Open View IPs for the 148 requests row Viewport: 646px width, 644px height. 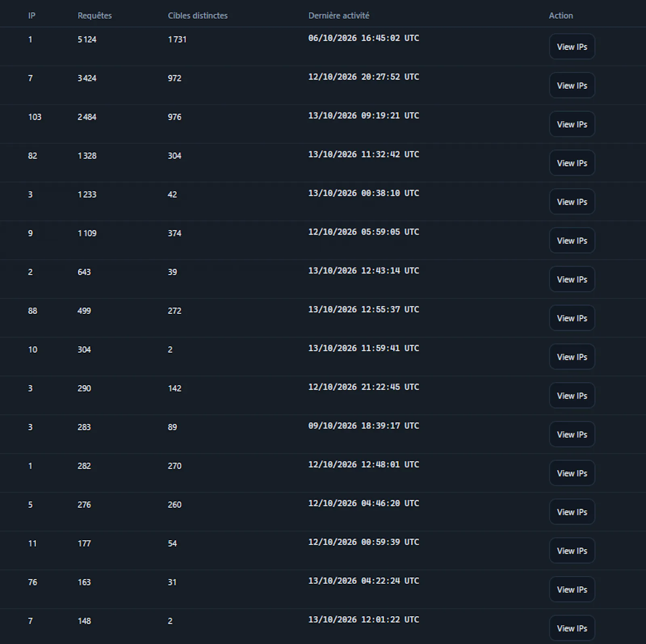[572, 629]
